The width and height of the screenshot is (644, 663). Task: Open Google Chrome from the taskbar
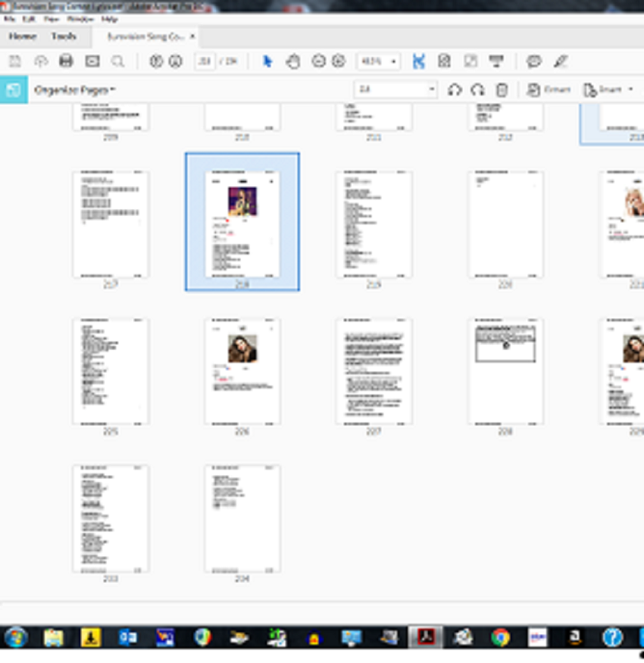[501, 637]
